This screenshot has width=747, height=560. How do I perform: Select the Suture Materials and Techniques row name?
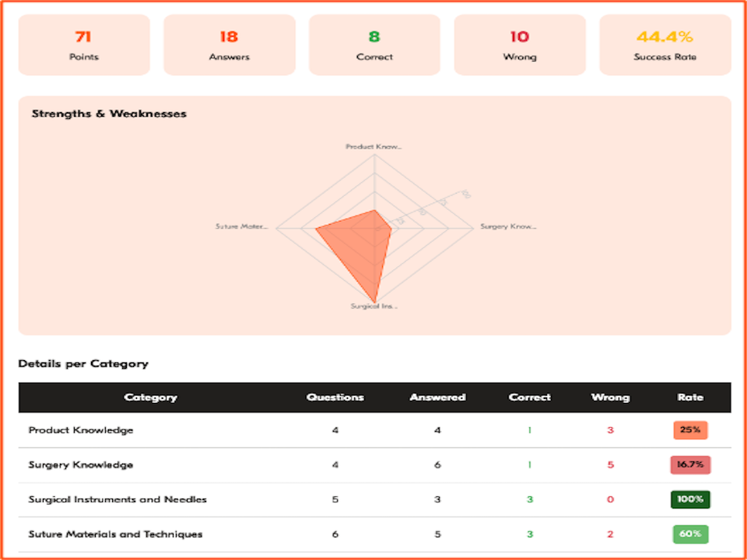pyautogui.click(x=116, y=534)
